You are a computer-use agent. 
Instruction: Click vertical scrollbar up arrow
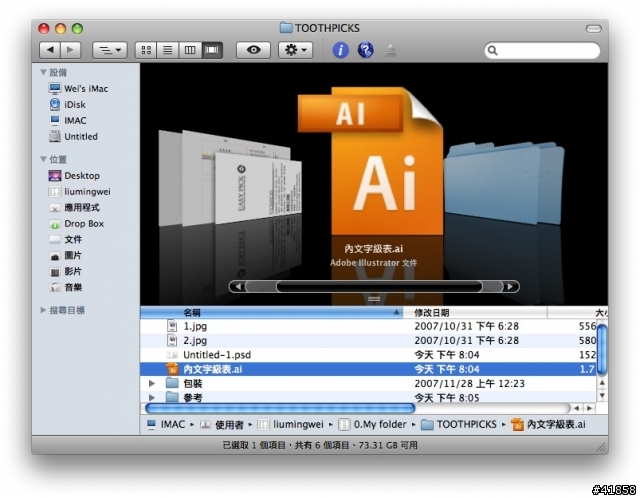[x=602, y=383]
